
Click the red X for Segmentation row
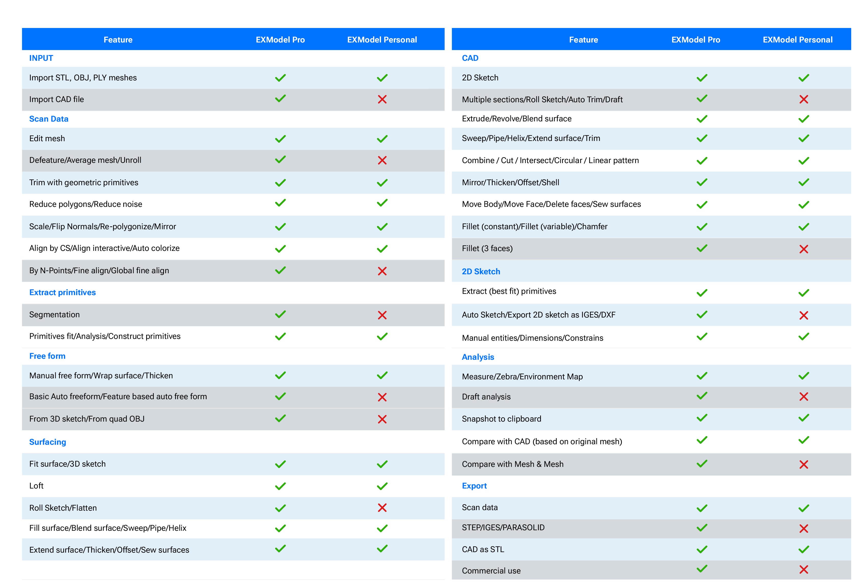click(382, 315)
